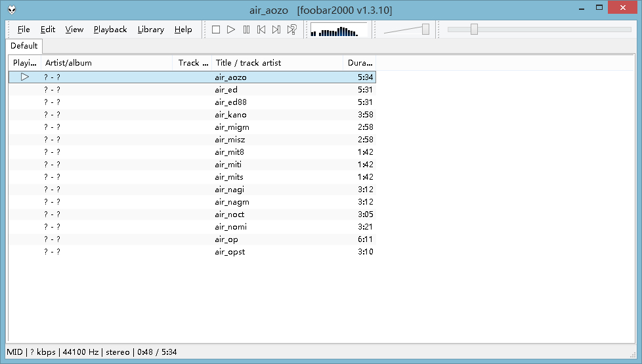This screenshot has width=642, height=364.
Task: Click the spectrum visualization display
Action: pyautogui.click(x=339, y=30)
